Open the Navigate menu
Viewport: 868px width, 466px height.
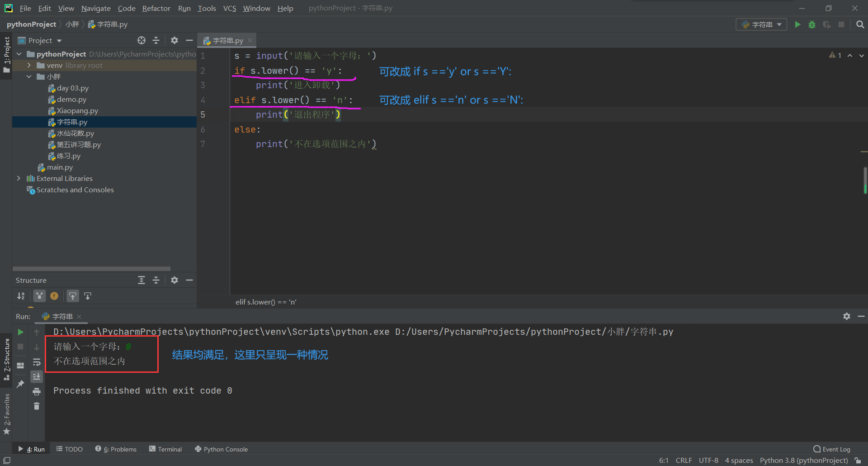coord(96,8)
